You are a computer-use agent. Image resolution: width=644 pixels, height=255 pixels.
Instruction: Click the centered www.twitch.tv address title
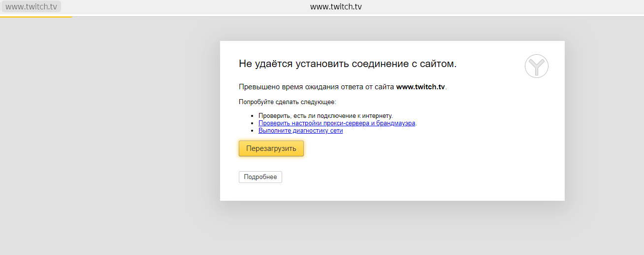pyautogui.click(x=336, y=7)
